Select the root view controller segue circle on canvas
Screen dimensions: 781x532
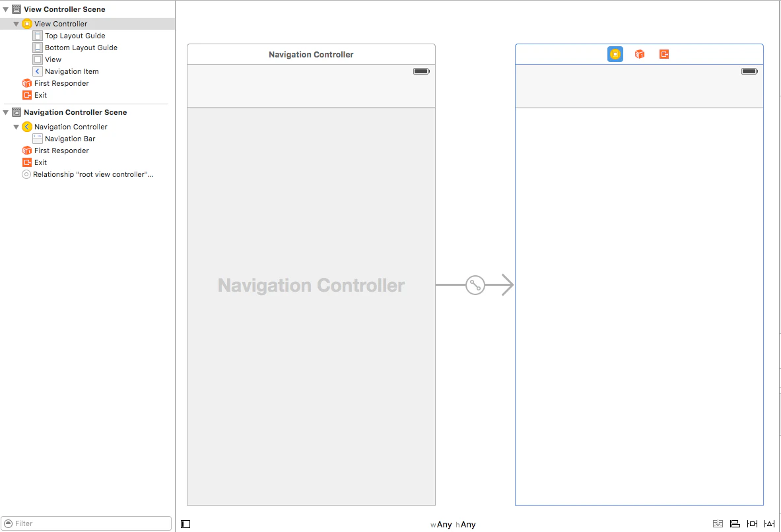coord(475,285)
